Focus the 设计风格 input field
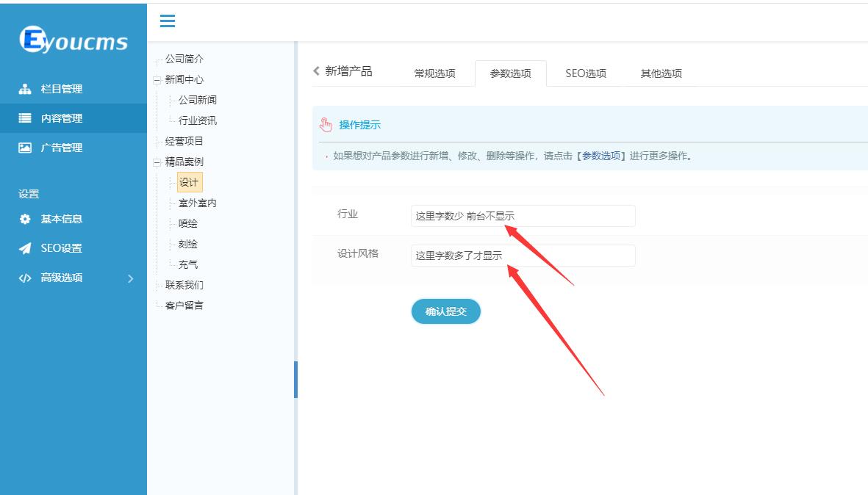This screenshot has height=495, width=868. coord(523,256)
